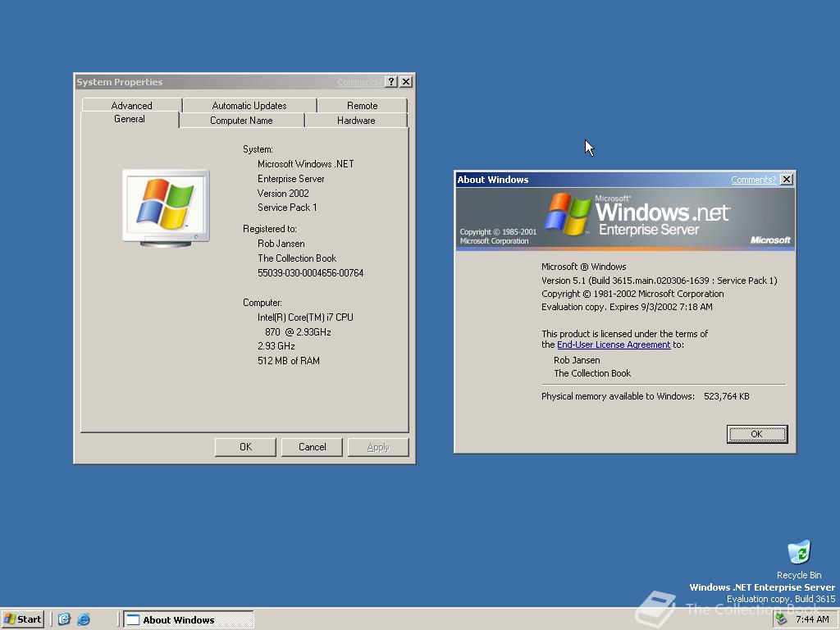The height and width of the screenshot is (630, 840).
Task: Click the Show Desktop quick launch icon
Action: point(64,619)
